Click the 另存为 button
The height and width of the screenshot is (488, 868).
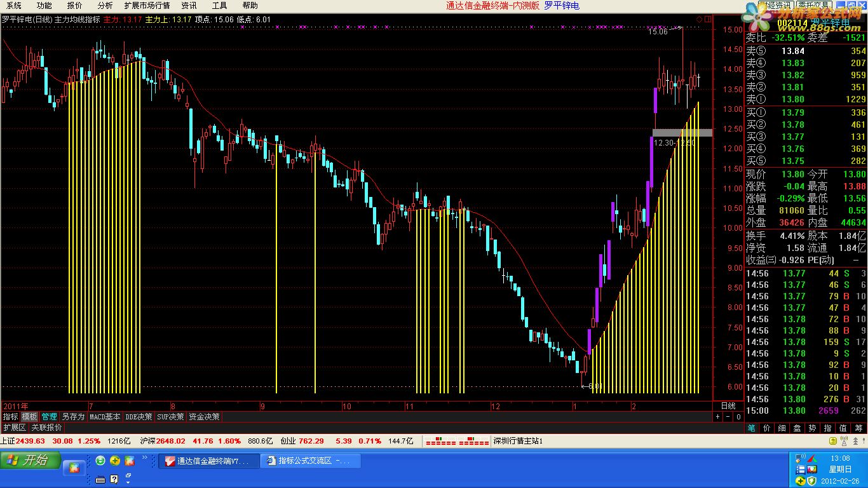[73, 417]
